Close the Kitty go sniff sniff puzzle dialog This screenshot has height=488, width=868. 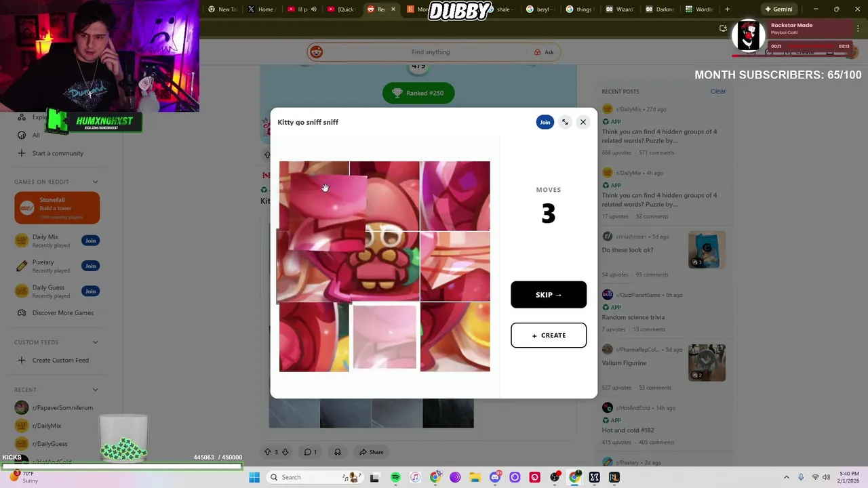[x=583, y=122]
